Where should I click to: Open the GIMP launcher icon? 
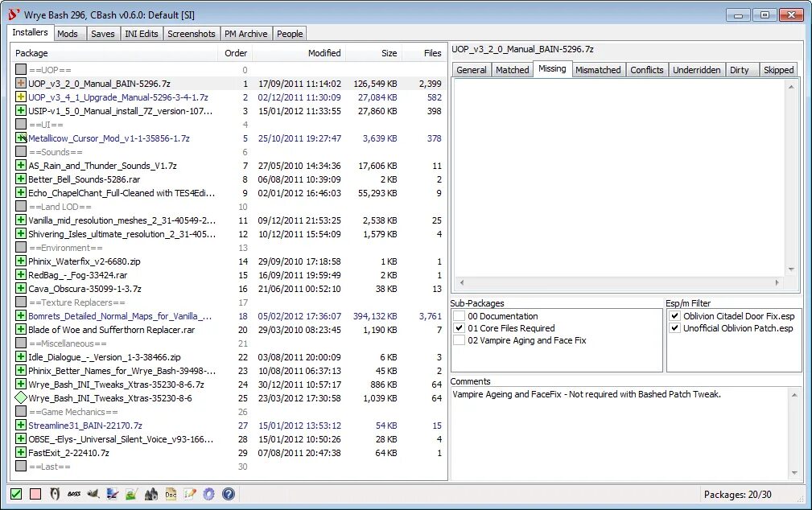click(x=93, y=494)
